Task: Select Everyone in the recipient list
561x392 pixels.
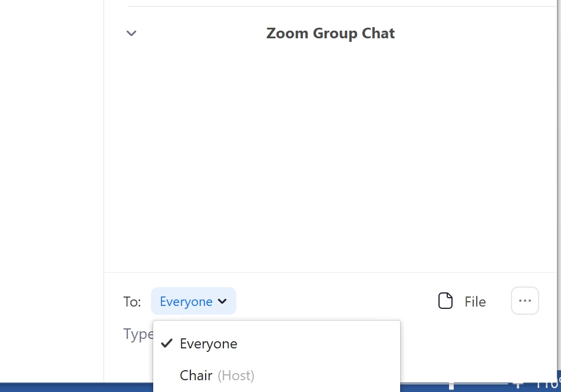Action: (x=209, y=344)
